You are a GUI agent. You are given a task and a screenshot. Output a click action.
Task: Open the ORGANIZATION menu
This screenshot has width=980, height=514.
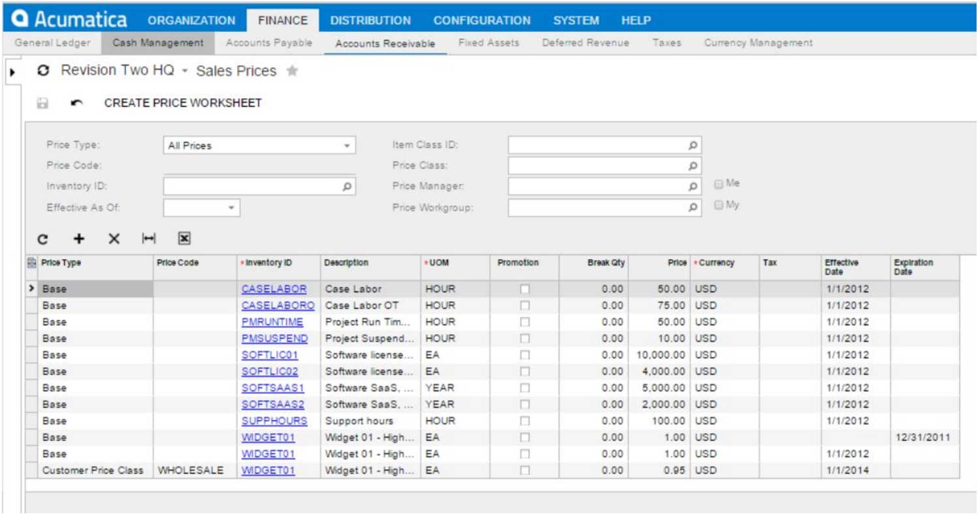tap(191, 21)
